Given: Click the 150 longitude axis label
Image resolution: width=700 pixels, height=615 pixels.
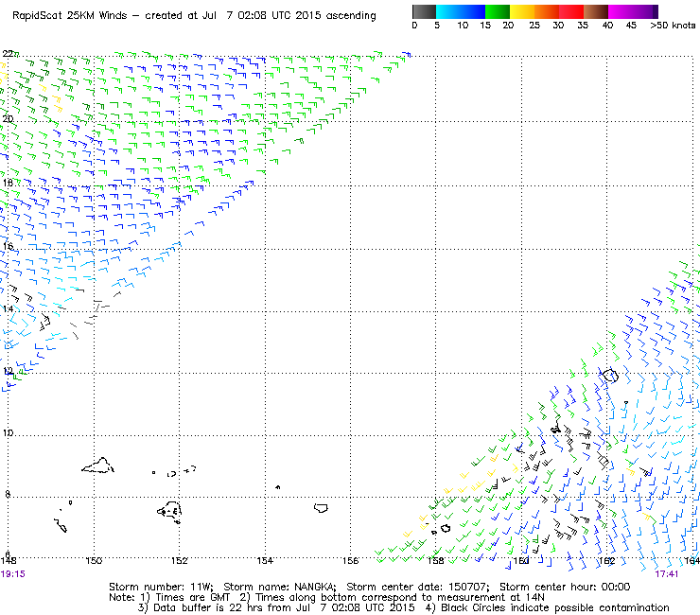Looking at the screenshot, I should click(x=94, y=561).
